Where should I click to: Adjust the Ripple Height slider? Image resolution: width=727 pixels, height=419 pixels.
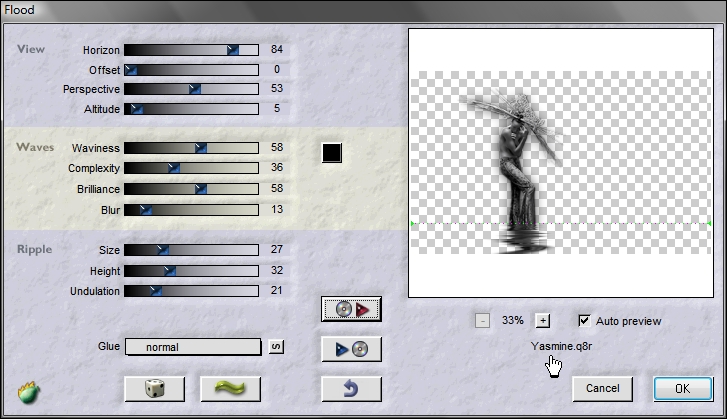pyautogui.click(x=191, y=271)
